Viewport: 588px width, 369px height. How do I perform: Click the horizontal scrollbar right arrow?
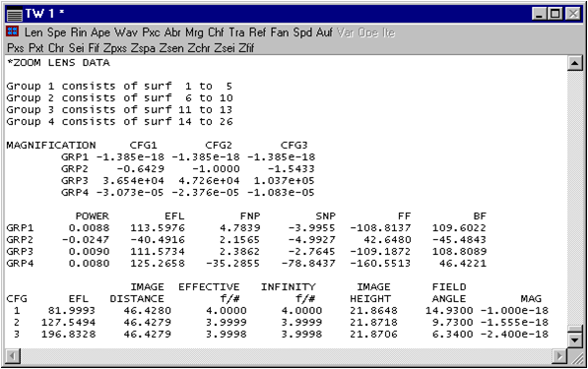[559, 355]
